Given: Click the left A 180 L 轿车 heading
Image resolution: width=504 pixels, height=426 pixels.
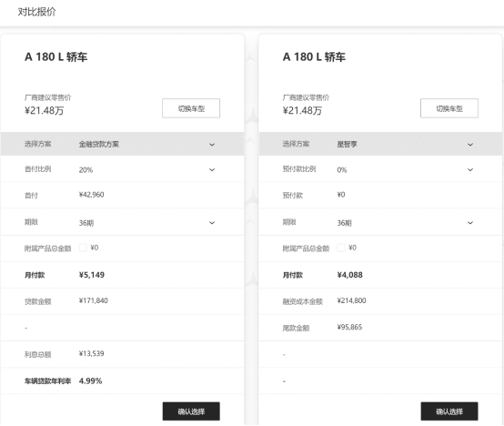Looking at the screenshot, I should tap(55, 57).
